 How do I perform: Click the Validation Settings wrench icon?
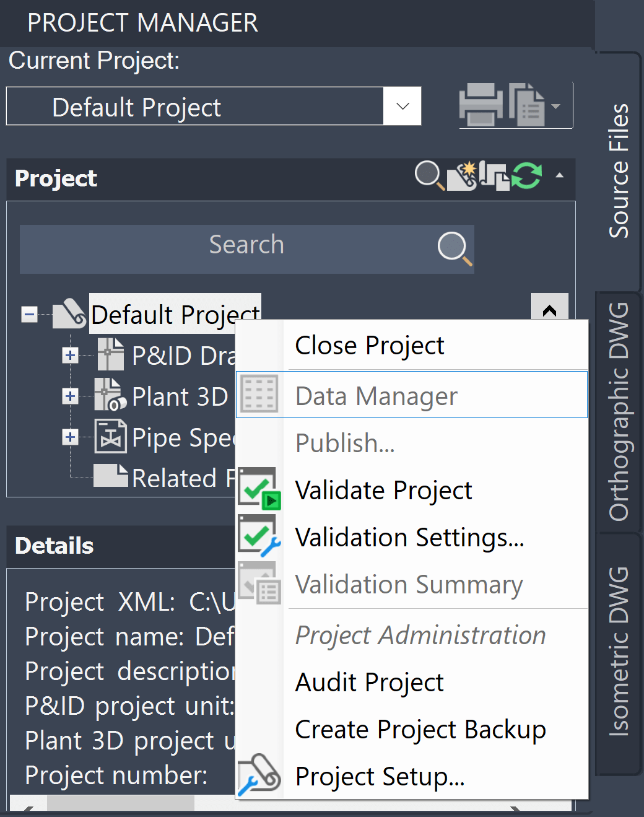point(259,536)
